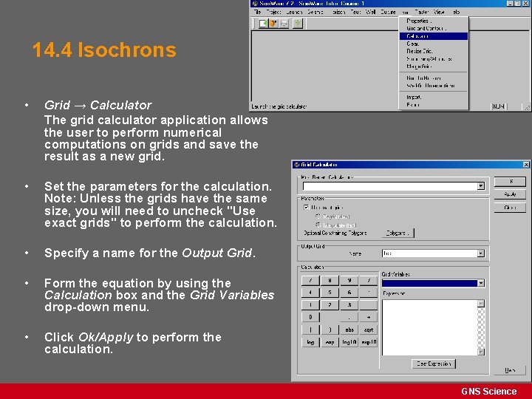Click OK in Grid Calculator dialog
Image resolution: width=532 pixels, height=399 pixels.
[510, 182]
